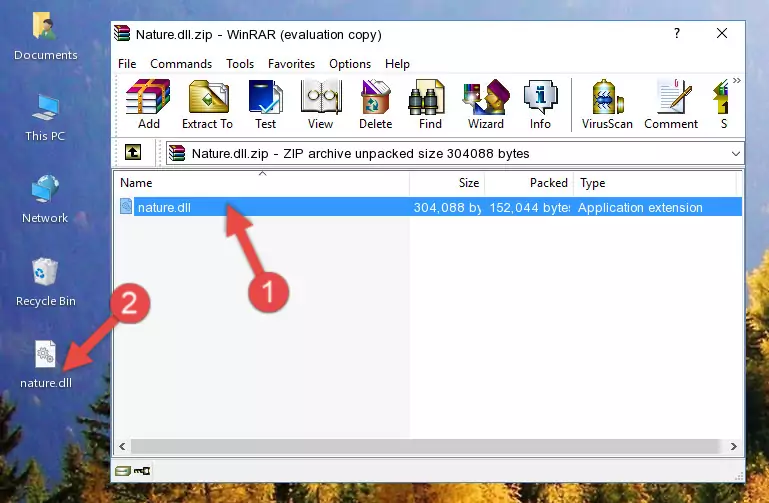769x503 pixels.
Task: Go up one folder level
Action: (x=133, y=152)
